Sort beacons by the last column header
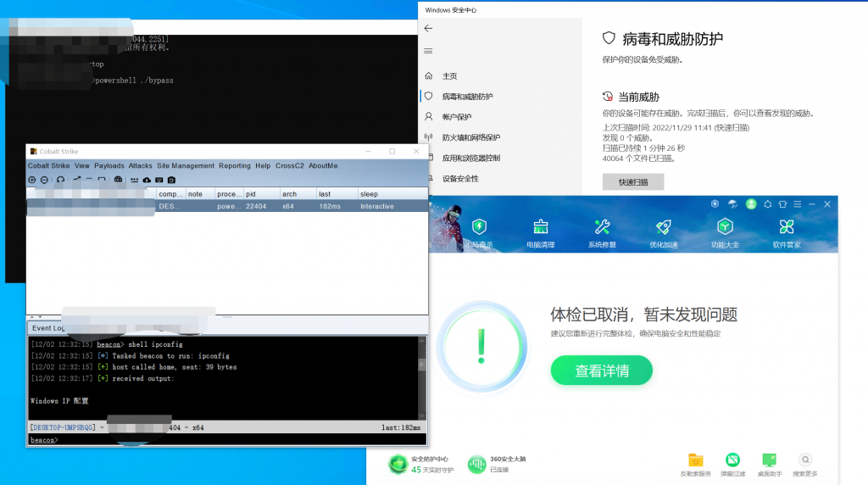The image size is (868, 485). 337,194
